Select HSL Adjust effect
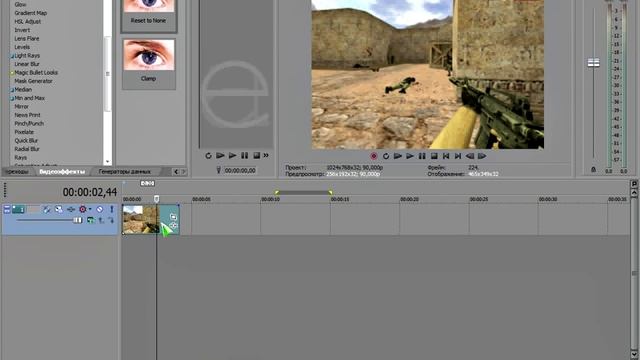This screenshot has height=360, width=640. pyautogui.click(x=28, y=22)
